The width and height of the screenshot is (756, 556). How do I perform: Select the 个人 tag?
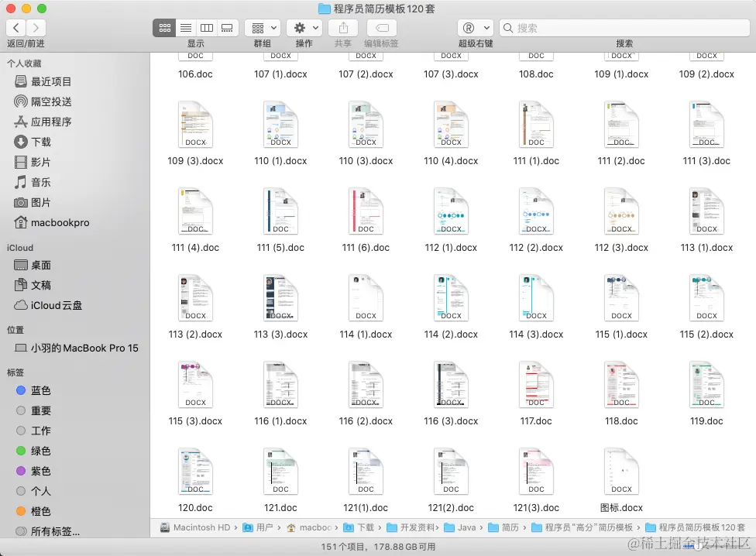point(33,491)
